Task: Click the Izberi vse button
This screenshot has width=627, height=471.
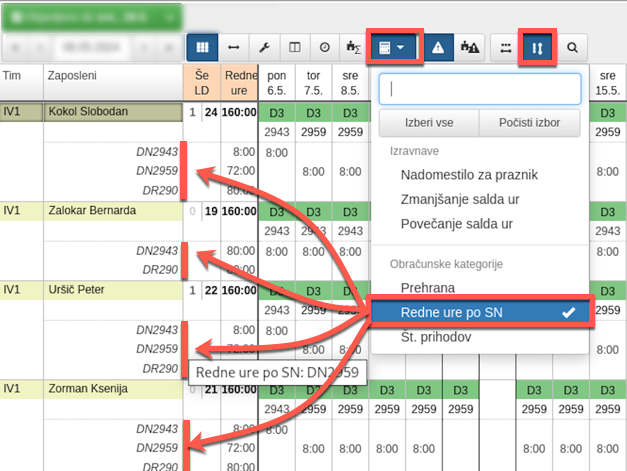Action: point(429,123)
